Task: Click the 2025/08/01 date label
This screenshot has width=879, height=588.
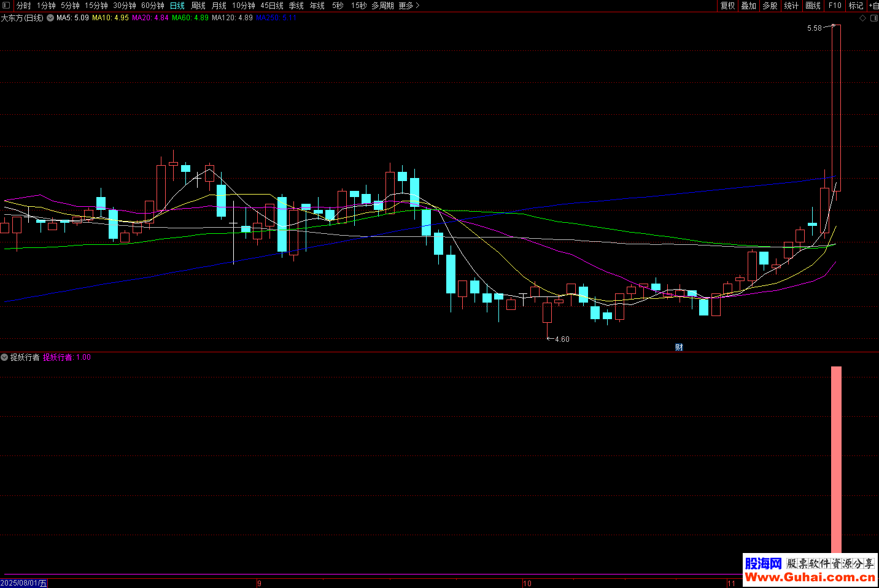Action: click(24, 583)
